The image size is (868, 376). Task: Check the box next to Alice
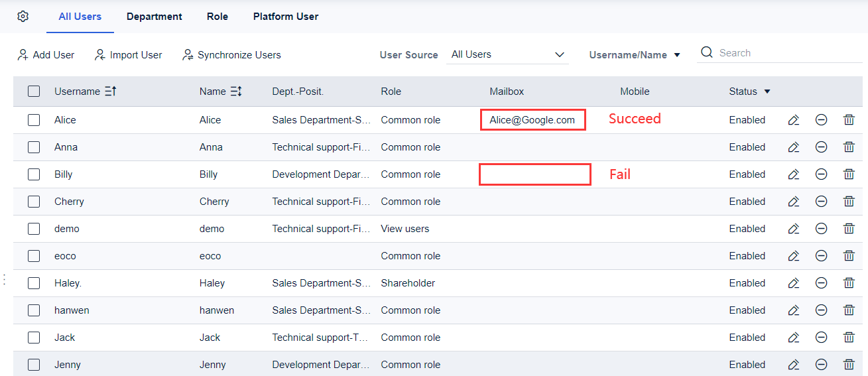34,120
